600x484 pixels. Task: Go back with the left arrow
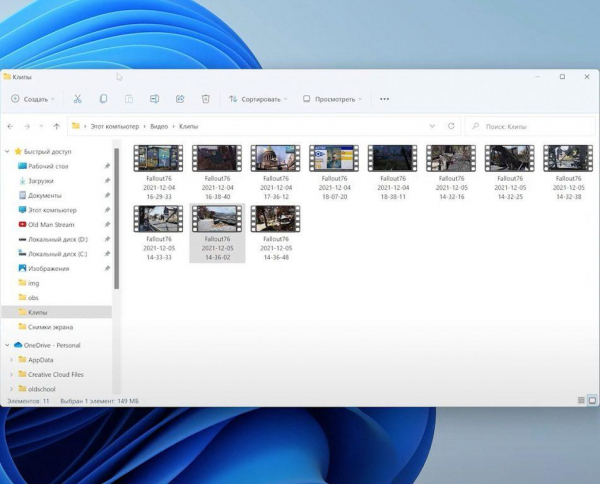[x=10, y=126]
